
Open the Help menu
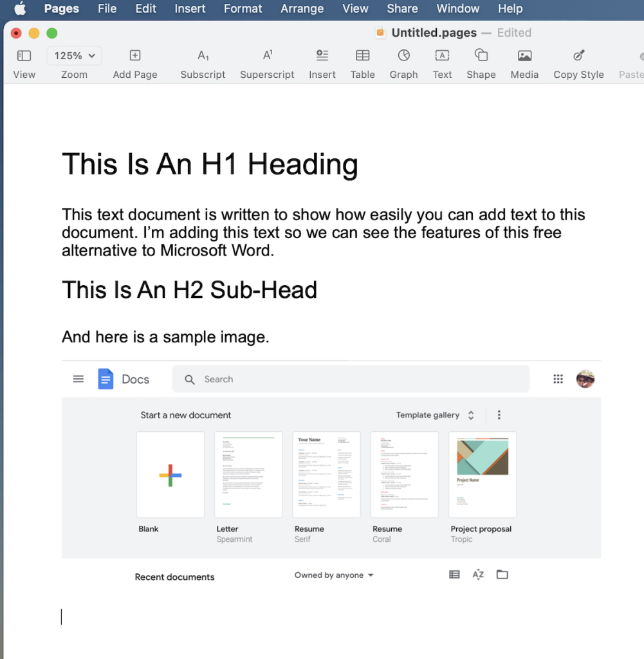510,8
